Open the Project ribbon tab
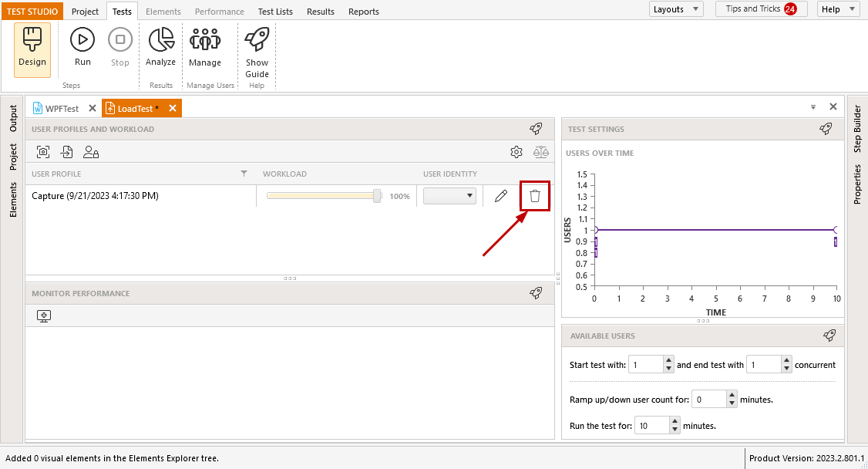 coord(86,11)
